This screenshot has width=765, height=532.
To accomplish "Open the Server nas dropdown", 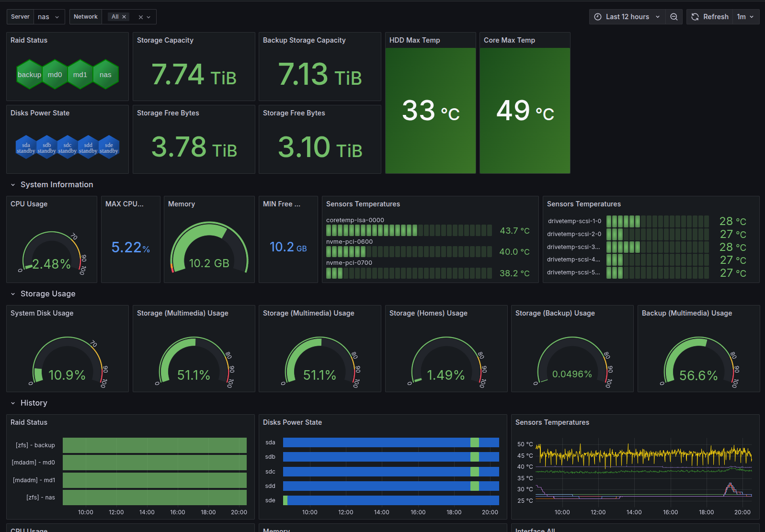I will click(x=49, y=17).
